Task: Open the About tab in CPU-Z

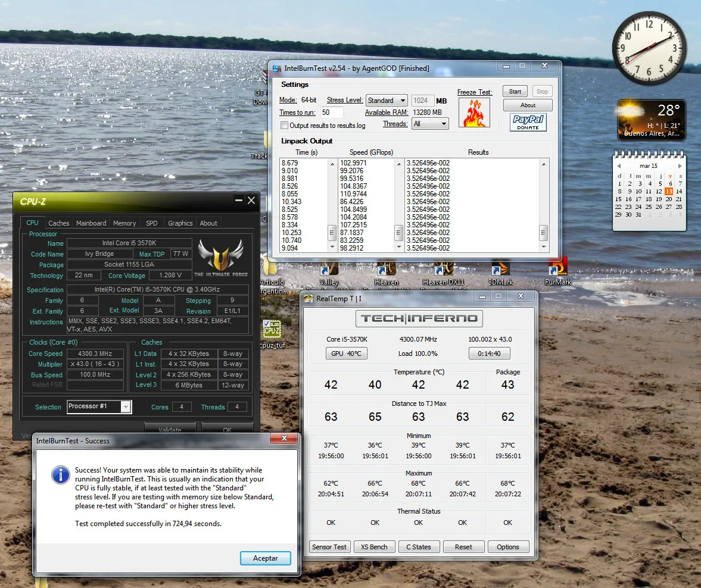Action: (x=208, y=223)
